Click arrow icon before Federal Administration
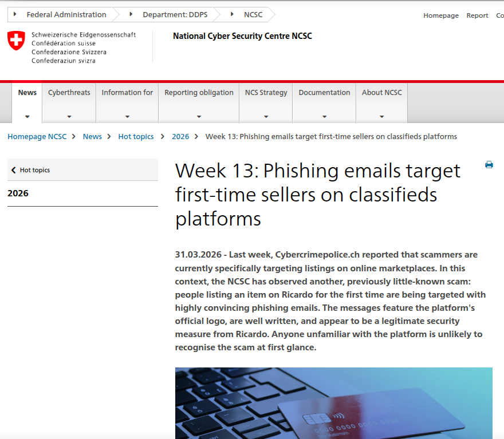The image size is (504, 439). click(x=15, y=14)
